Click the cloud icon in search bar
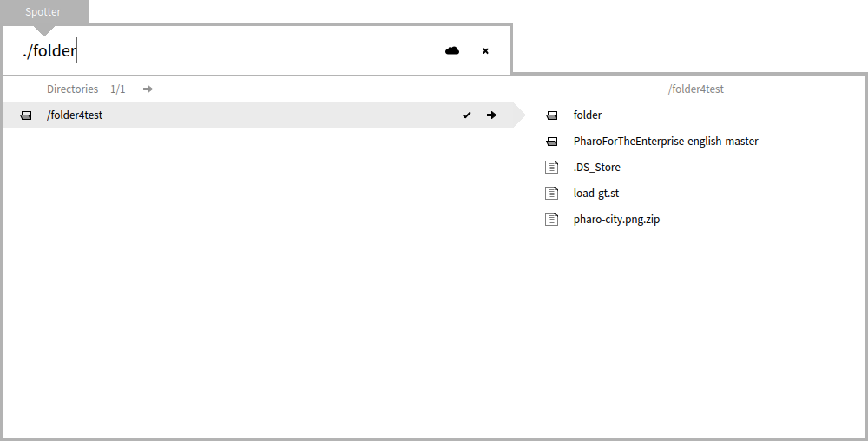This screenshot has width=868, height=441. coord(452,51)
